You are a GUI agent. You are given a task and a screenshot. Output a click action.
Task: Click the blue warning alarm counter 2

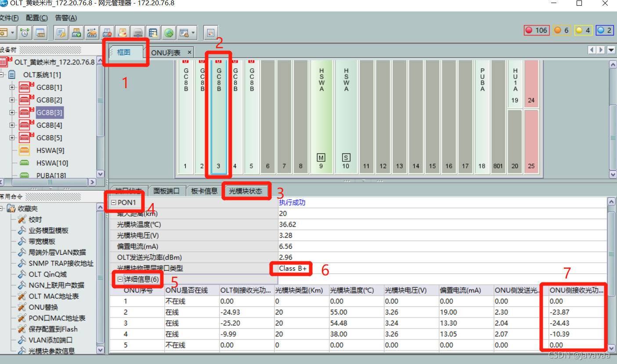pyautogui.click(x=605, y=30)
